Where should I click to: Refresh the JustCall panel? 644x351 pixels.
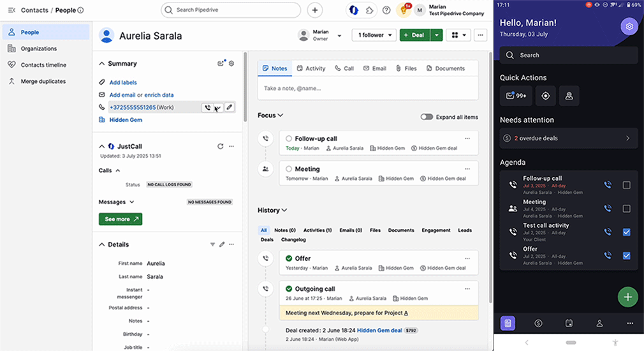click(x=221, y=146)
